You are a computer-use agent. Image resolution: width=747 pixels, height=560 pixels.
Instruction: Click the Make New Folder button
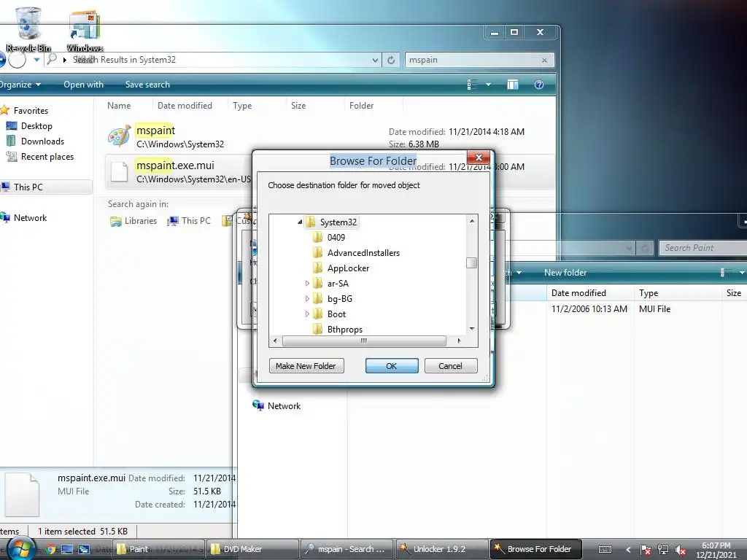pos(306,366)
